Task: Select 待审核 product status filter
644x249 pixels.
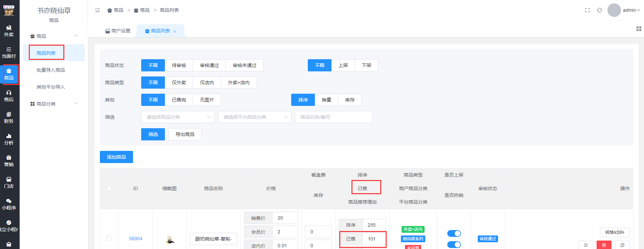Action: [179, 65]
